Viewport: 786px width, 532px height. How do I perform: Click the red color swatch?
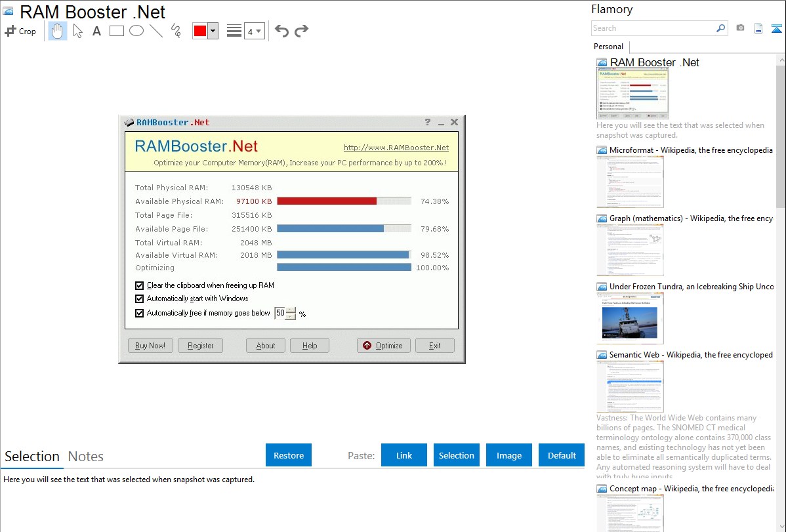coord(200,31)
